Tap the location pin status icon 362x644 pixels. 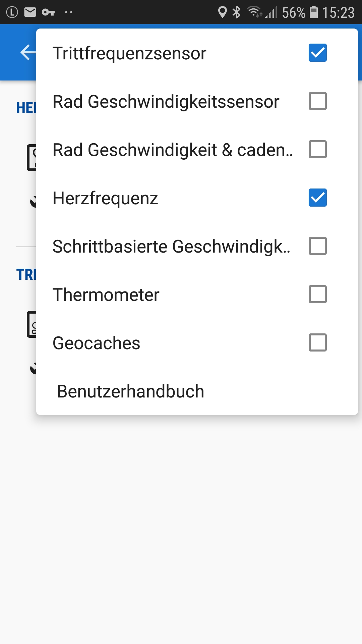(x=222, y=12)
